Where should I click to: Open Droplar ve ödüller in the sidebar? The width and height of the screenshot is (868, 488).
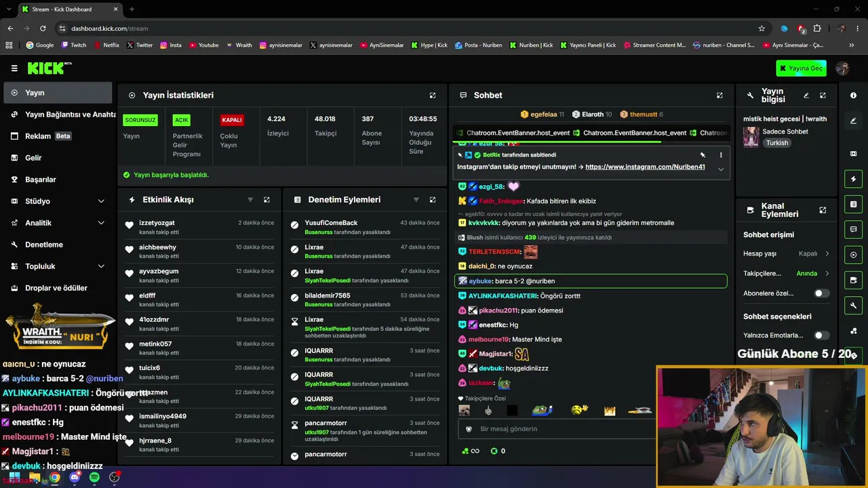click(x=58, y=288)
